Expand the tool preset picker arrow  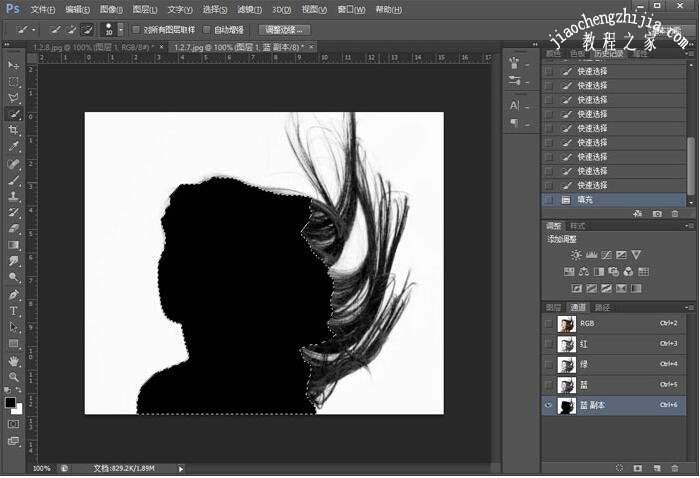coord(33,30)
